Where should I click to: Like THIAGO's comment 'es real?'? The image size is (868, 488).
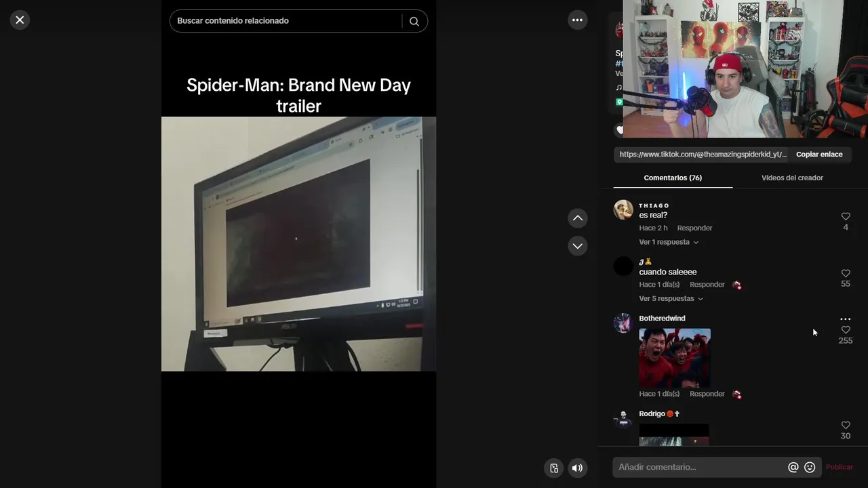(x=846, y=217)
